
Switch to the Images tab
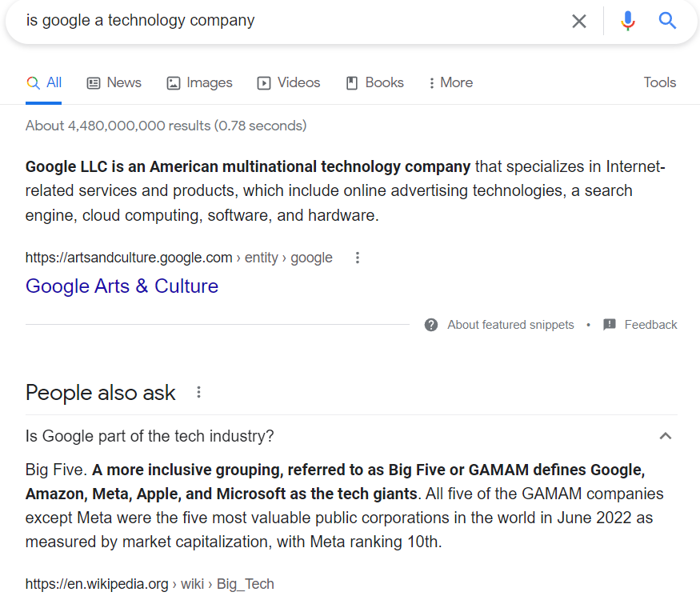(199, 82)
